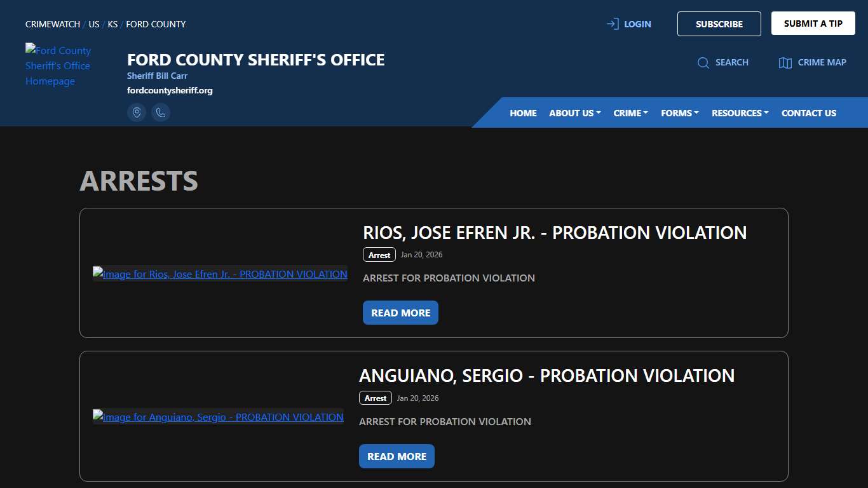Image resolution: width=868 pixels, height=488 pixels.
Task: Open search using the magnifier icon
Action: [703, 62]
